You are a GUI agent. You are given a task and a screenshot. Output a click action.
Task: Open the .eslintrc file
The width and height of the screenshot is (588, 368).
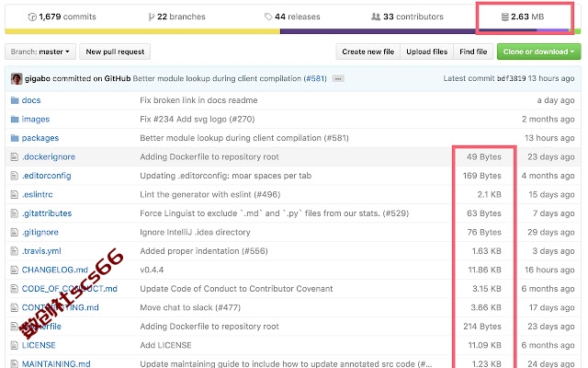(37, 194)
